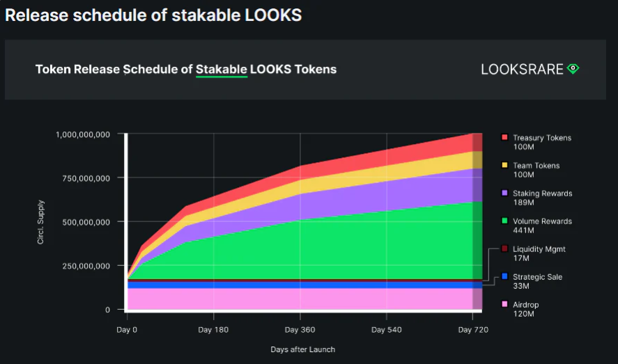This screenshot has width=618, height=364.
Task: Click the red Treasury Tokens legend swatch
Action: (x=504, y=138)
